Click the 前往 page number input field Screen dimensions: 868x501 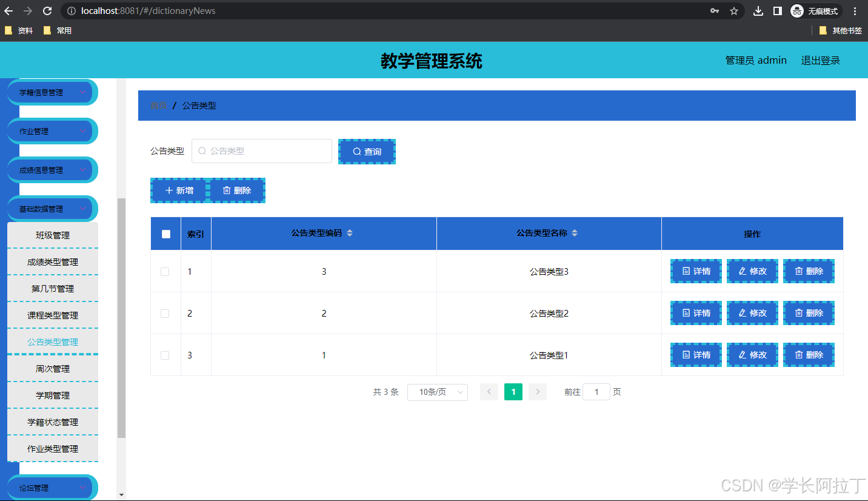(x=596, y=392)
